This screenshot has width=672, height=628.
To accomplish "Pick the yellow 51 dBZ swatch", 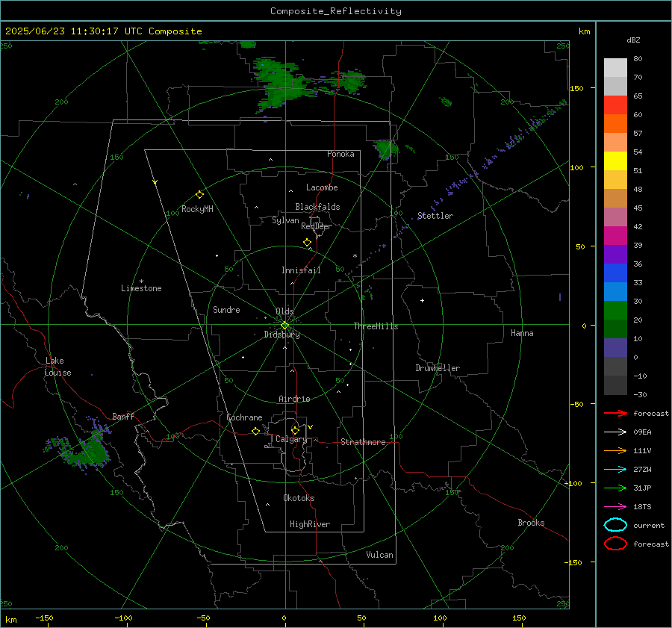I will click(x=615, y=161).
